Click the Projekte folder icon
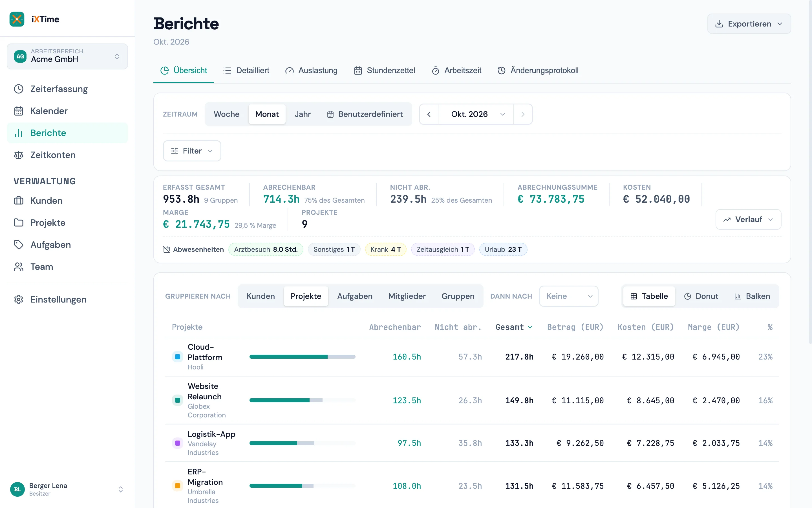The height and width of the screenshot is (508, 812). (18, 222)
